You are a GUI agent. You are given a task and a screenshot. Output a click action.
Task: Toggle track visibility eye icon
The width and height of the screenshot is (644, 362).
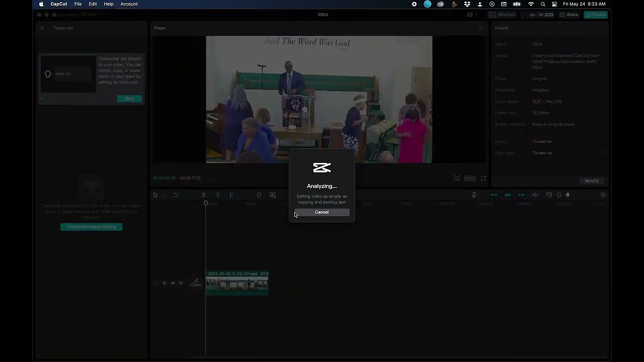[x=173, y=283]
